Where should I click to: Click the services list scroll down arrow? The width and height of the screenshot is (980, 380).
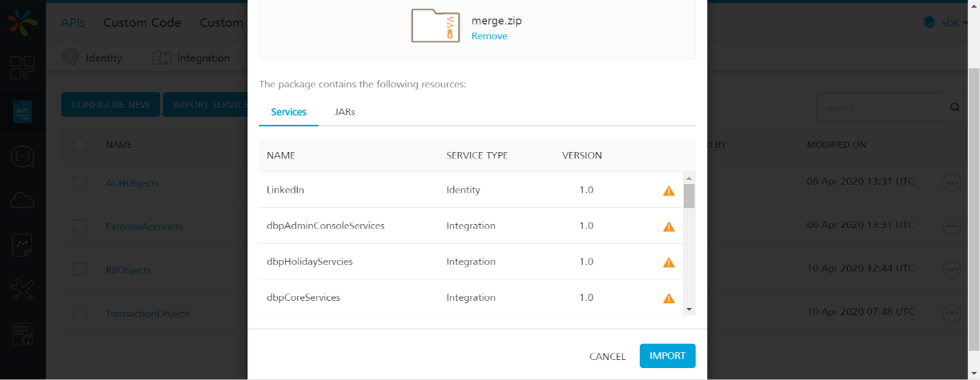tap(689, 309)
